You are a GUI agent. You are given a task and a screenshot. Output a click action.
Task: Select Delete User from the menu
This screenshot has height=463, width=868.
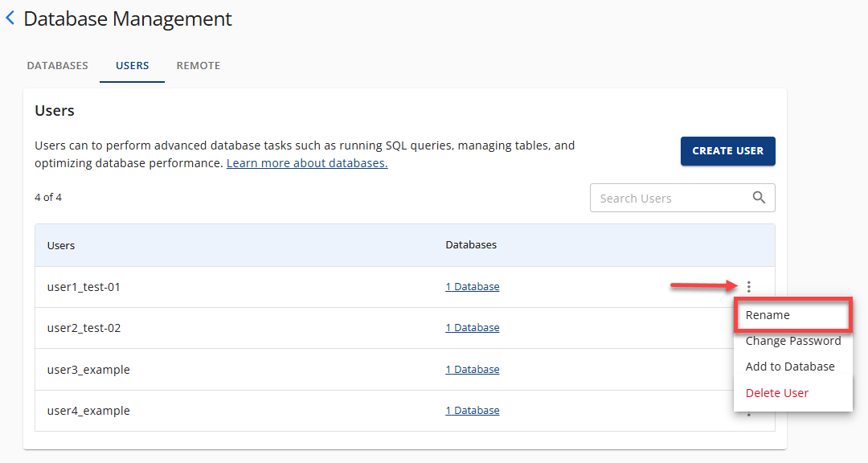click(776, 392)
